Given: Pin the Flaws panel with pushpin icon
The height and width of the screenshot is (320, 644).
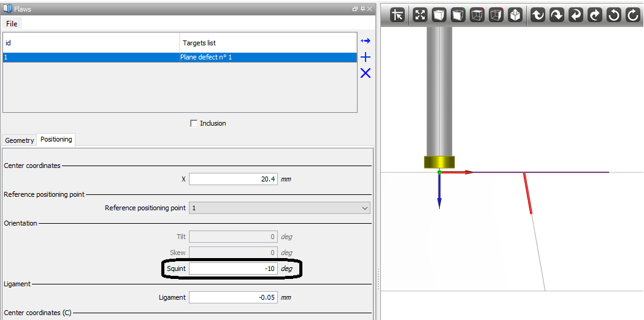Looking at the screenshot, I should pos(362,9).
